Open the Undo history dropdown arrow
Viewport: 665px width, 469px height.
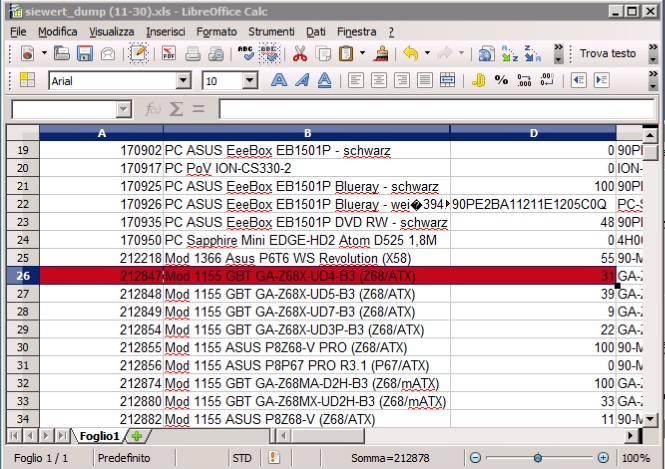coord(427,53)
